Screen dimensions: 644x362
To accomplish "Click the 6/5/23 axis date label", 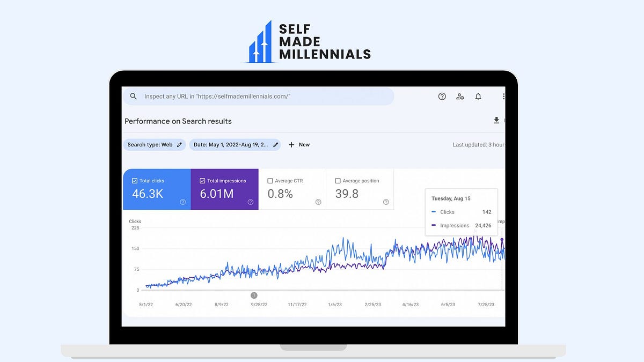I will (x=447, y=305).
